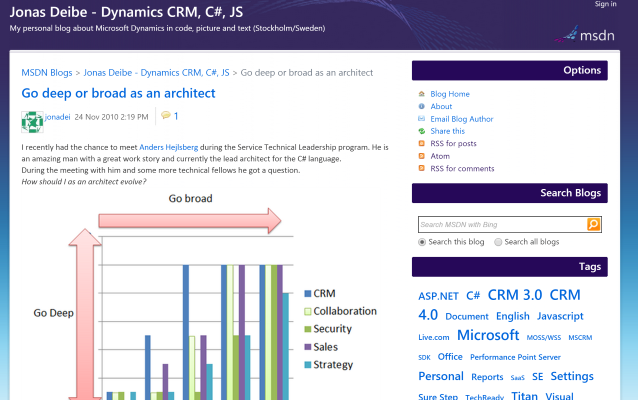638x400 pixels.
Task: Open the RSS for comments link
Action: point(462,168)
